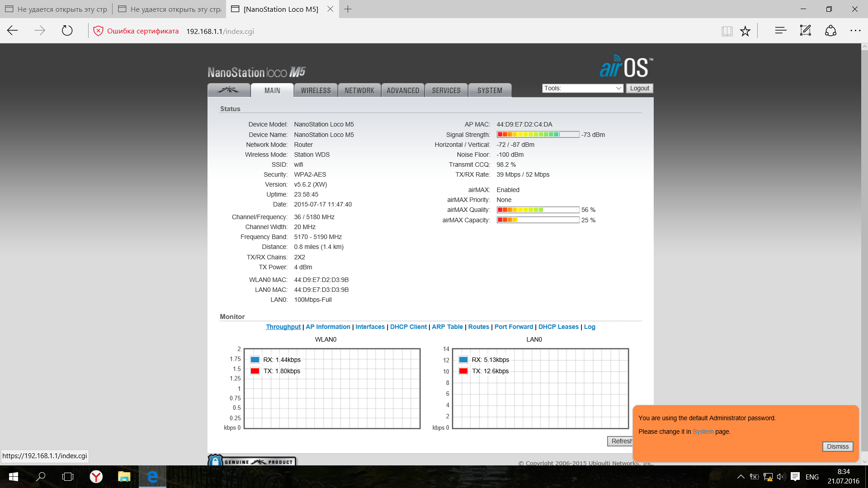868x488 pixels.
Task: Open the AP Information link
Action: pyautogui.click(x=328, y=327)
